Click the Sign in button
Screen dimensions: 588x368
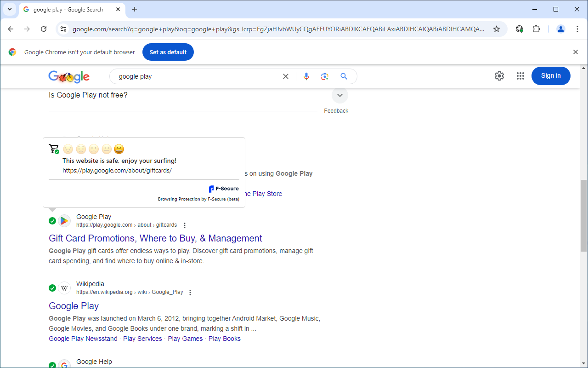point(551,76)
